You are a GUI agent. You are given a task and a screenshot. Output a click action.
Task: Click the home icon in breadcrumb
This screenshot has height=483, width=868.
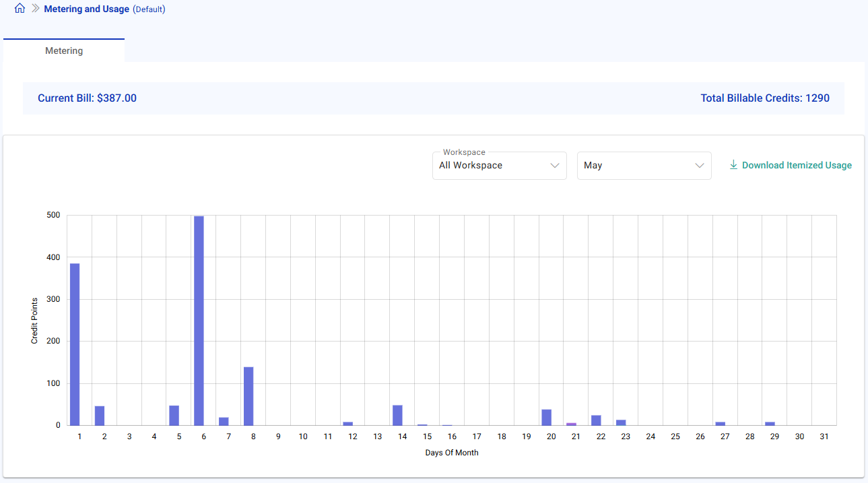pos(20,9)
